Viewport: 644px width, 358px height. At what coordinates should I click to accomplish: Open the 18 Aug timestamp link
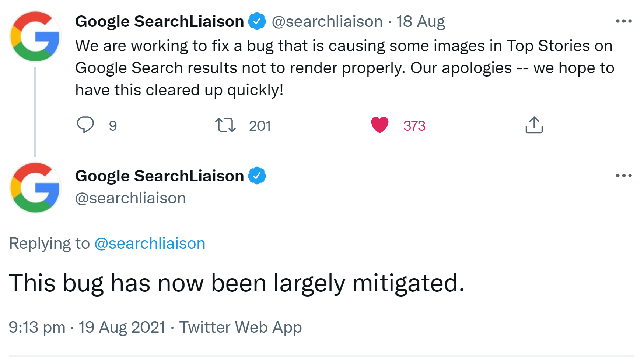pyautogui.click(x=420, y=21)
